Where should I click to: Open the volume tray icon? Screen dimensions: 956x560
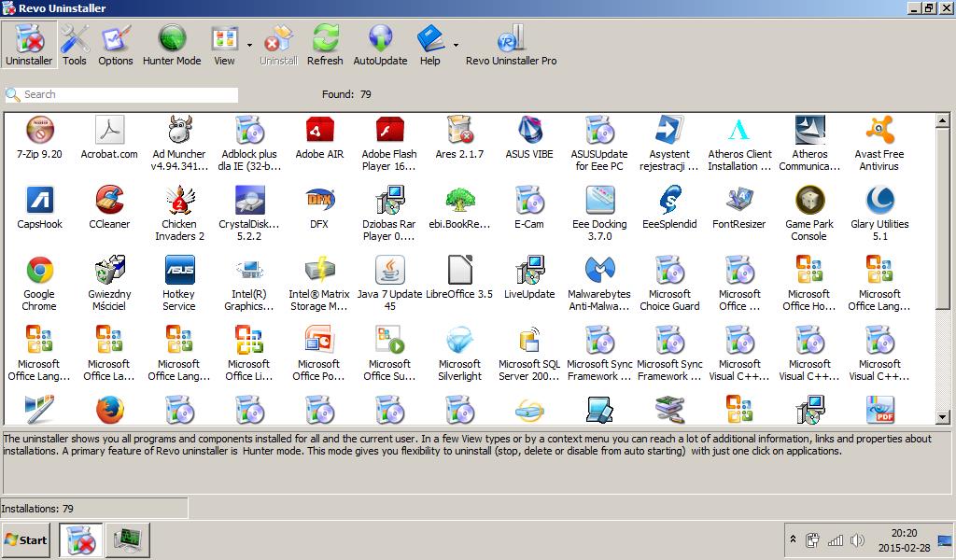coord(857,539)
